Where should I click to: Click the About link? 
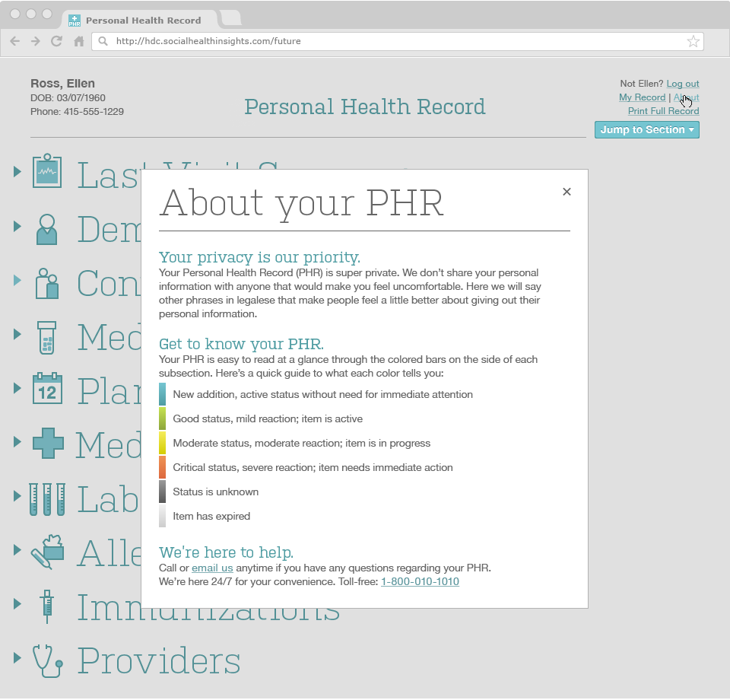point(686,97)
